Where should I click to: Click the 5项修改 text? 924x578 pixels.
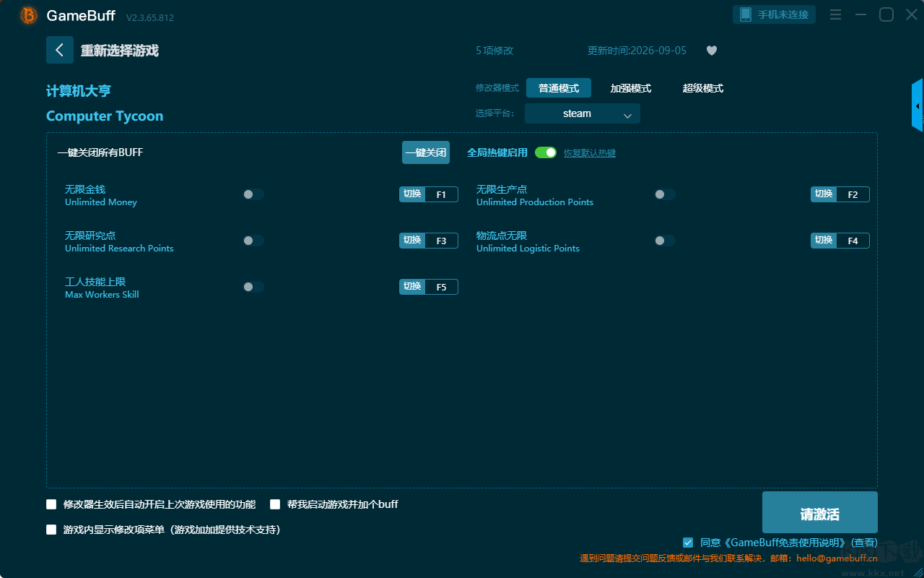click(x=494, y=51)
